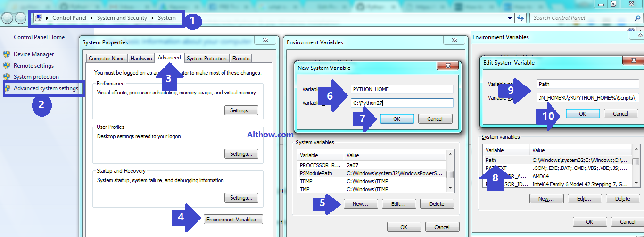Select the Advanced tab in System Properties
Screen dimensions: 644x237
pyautogui.click(x=169, y=58)
